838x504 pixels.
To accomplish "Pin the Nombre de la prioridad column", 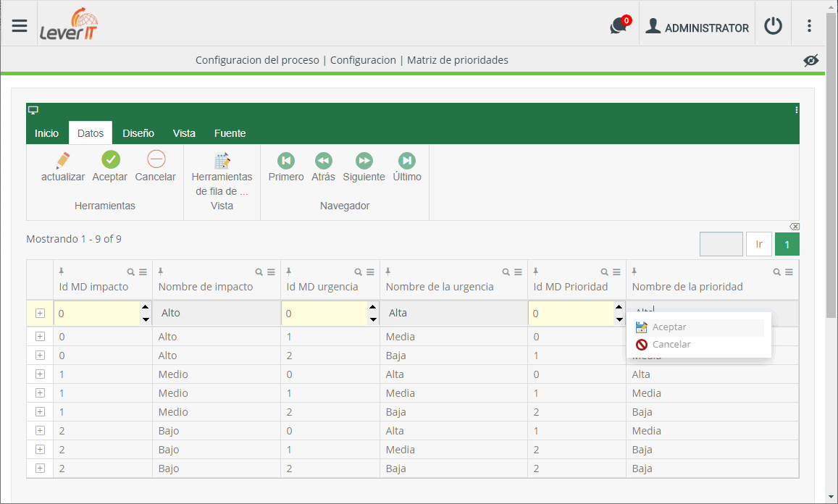I will click(x=634, y=272).
